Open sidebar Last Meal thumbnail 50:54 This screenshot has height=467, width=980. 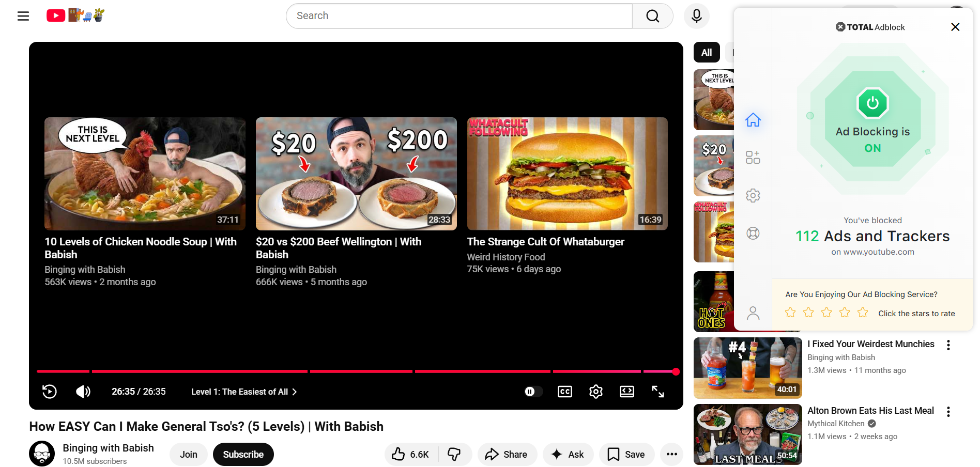[x=748, y=434]
